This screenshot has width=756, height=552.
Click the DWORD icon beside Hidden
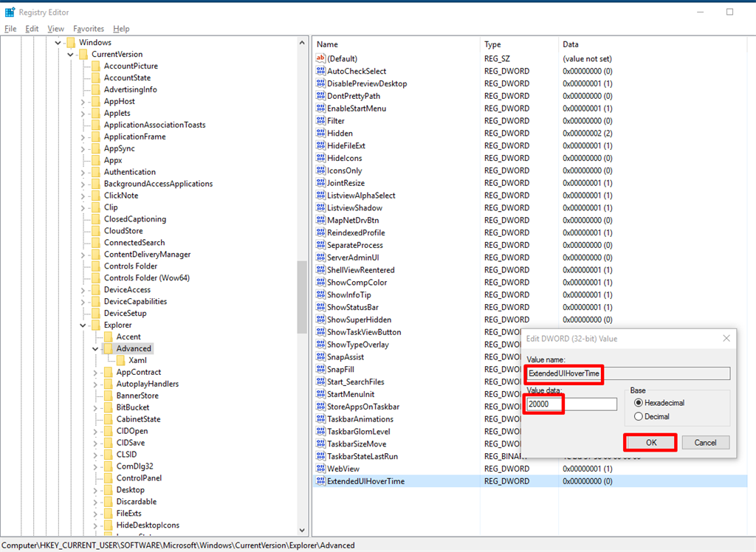click(x=320, y=133)
